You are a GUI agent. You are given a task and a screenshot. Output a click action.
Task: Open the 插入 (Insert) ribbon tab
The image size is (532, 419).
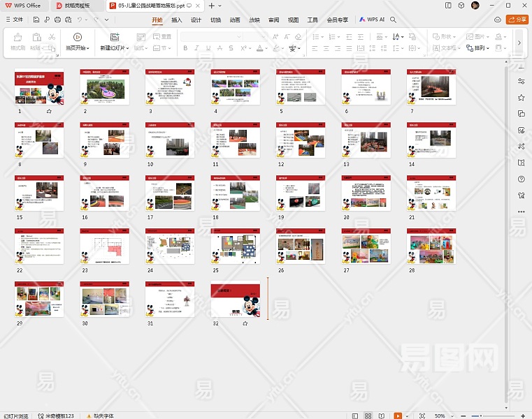[x=177, y=20]
